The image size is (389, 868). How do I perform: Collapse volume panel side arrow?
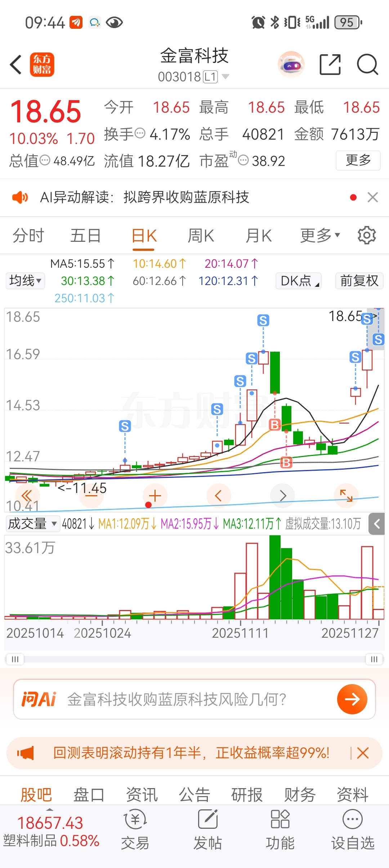pyautogui.click(x=377, y=524)
